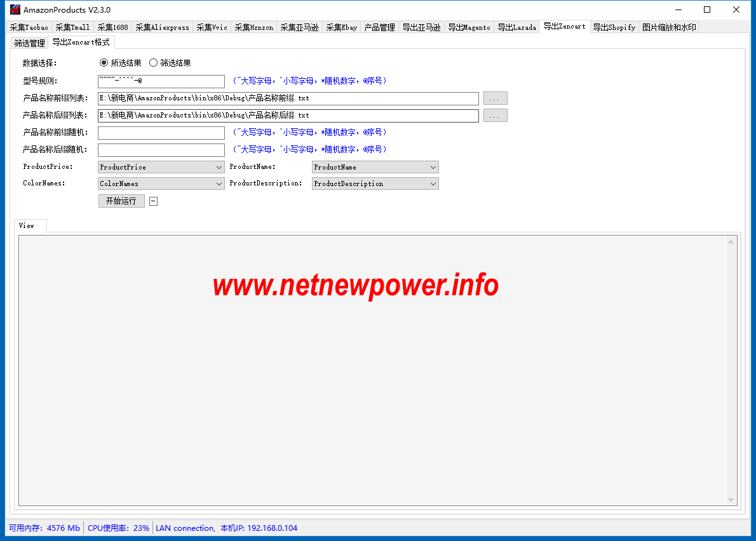Screen dimensions: 756x541
Task: Toggle the small checkbox beside 开始运行
Action: coord(153,201)
